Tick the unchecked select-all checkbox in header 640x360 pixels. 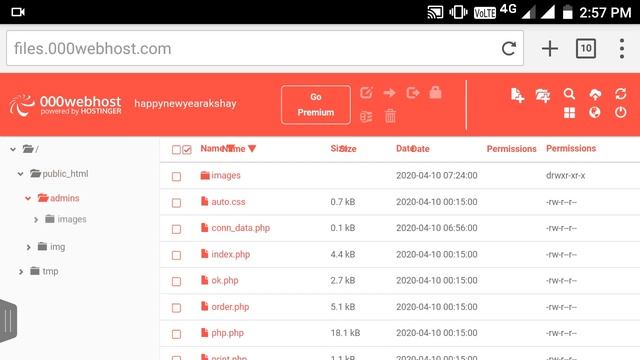coord(176,150)
